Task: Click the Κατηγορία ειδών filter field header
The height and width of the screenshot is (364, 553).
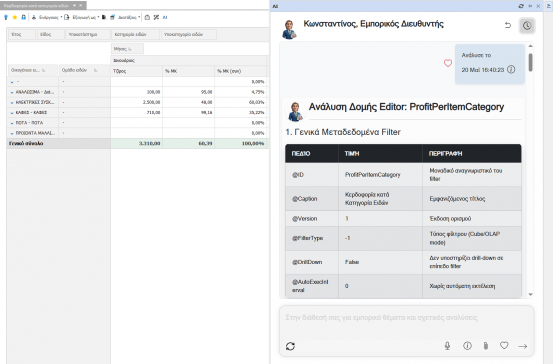Action: [135, 35]
